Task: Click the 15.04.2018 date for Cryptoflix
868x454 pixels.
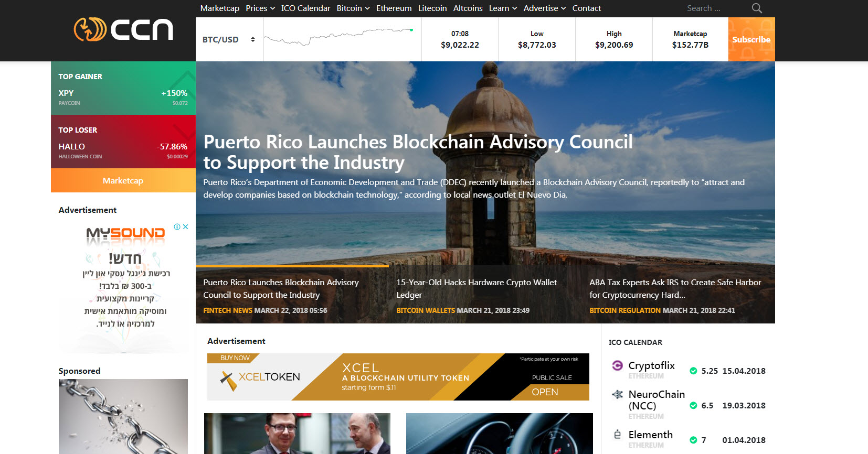Action: point(744,371)
